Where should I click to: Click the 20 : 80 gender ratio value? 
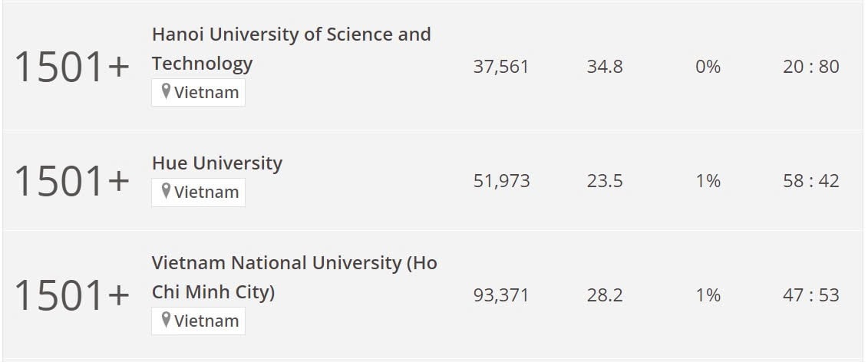(x=811, y=67)
